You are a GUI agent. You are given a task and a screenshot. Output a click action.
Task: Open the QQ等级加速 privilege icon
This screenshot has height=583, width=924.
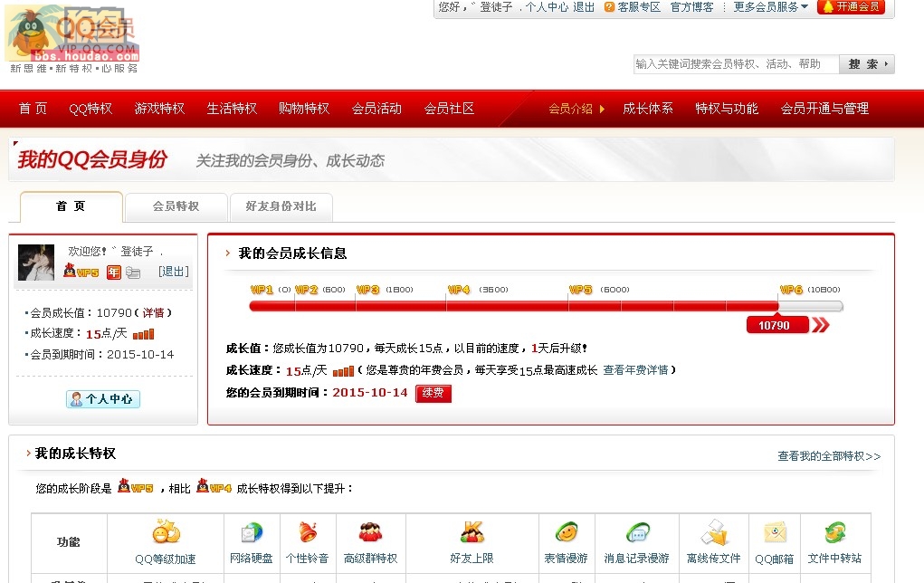pos(167,531)
